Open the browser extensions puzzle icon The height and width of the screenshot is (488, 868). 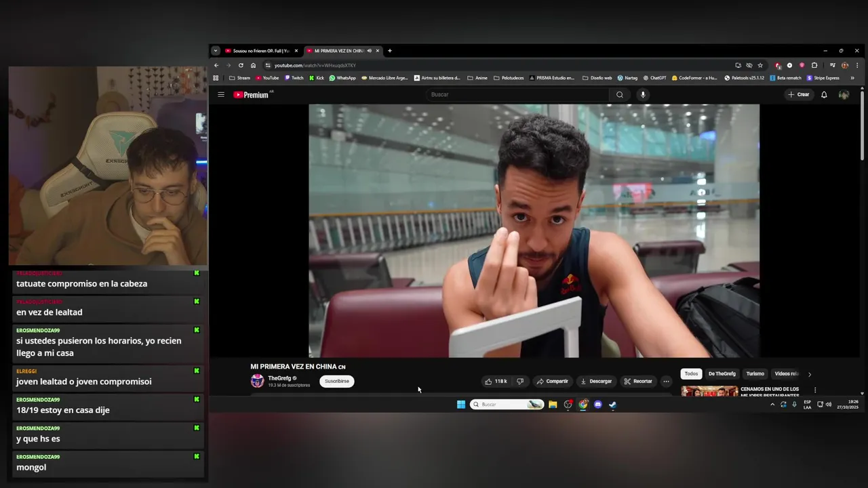pos(814,65)
